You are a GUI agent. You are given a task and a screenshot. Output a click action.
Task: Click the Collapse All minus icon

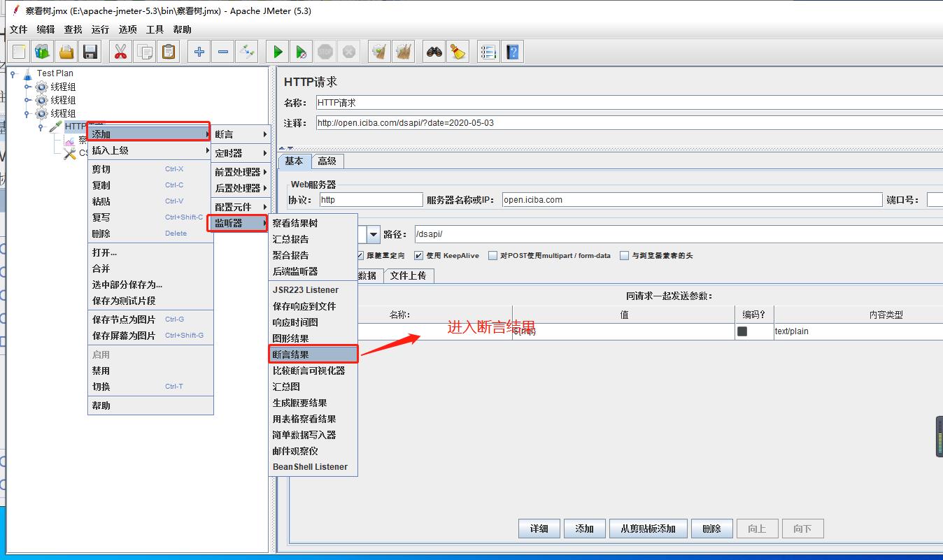pyautogui.click(x=223, y=52)
